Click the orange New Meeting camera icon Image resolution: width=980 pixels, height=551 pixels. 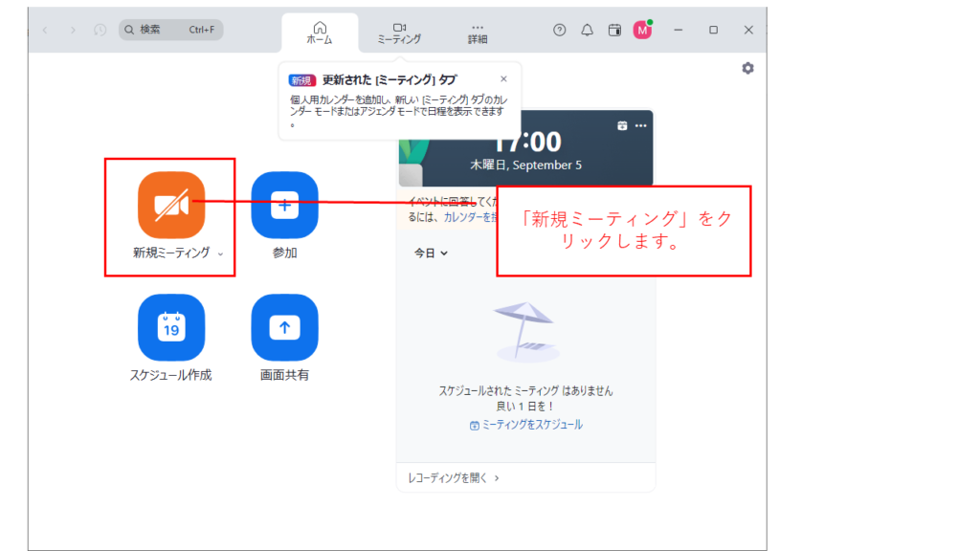(171, 205)
